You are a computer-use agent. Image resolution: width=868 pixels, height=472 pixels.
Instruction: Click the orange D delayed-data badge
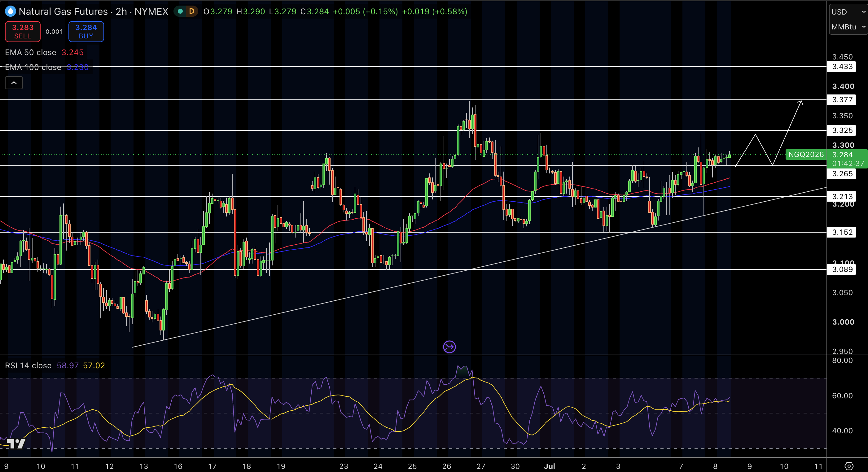click(x=191, y=11)
